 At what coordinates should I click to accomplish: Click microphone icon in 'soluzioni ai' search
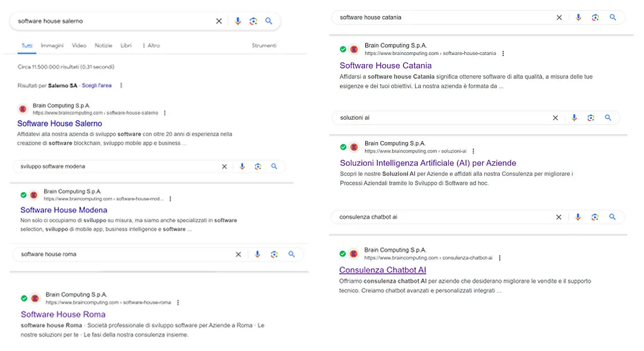click(x=574, y=118)
